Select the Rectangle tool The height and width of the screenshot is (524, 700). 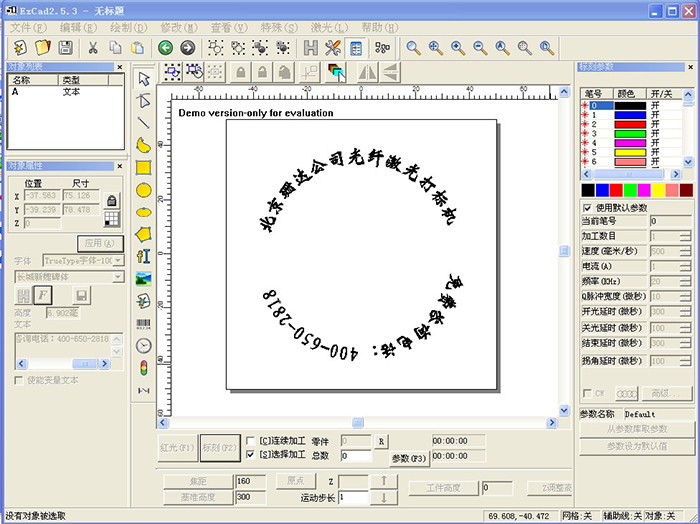click(143, 168)
